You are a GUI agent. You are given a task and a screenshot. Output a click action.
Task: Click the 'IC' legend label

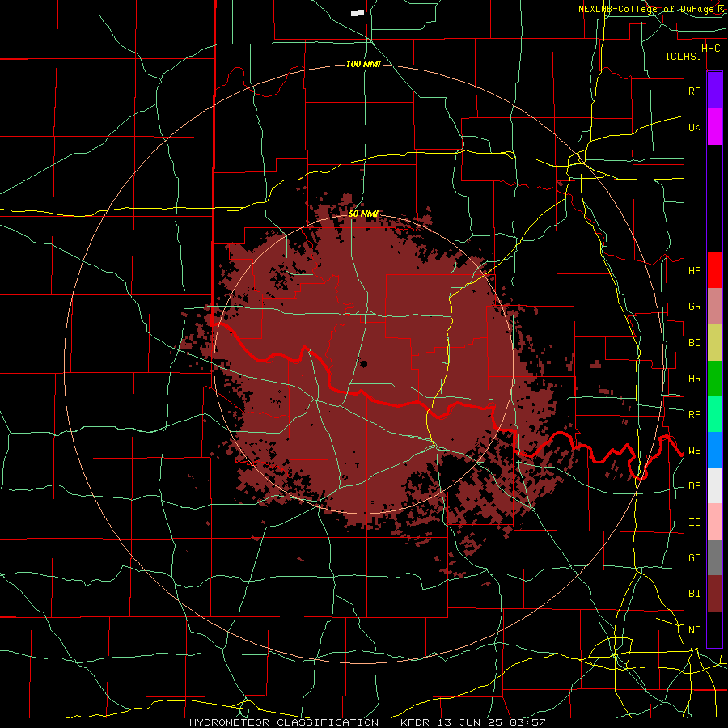pyautogui.click(x=694, y=523)
